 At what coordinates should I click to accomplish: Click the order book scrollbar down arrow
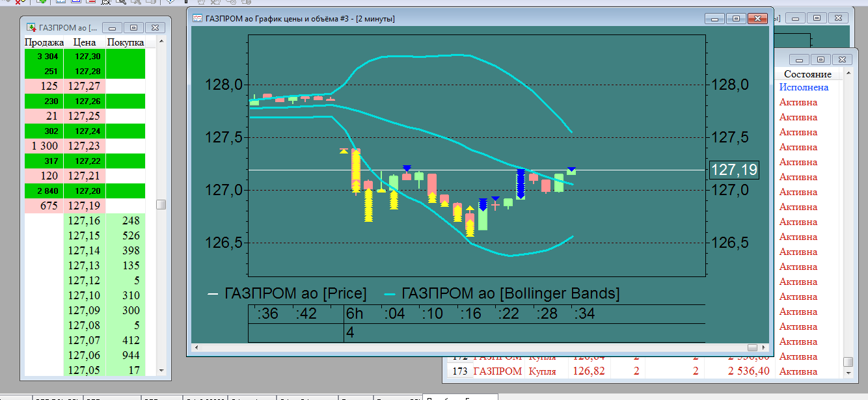[x=161, y=370]
